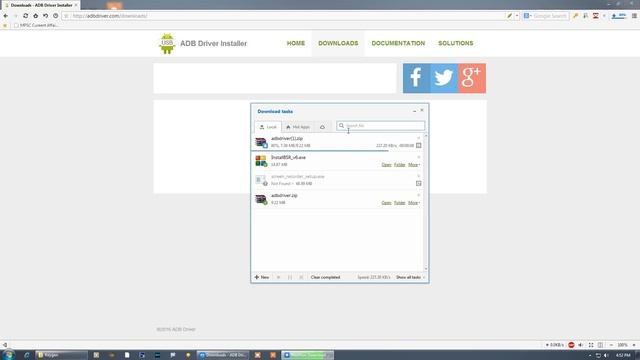The image size is (640, 360).
Task: Switch to the Hot Apps tab
Action: click(298, 127)
